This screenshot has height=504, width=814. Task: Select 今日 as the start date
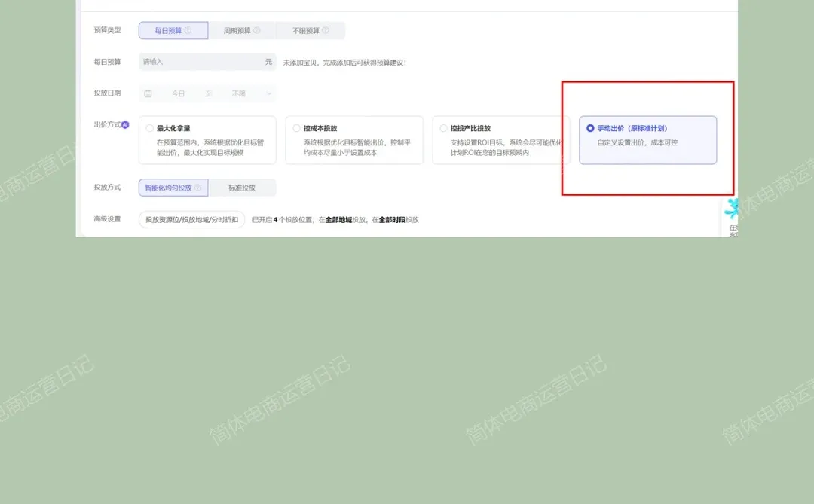coord(177,93)
